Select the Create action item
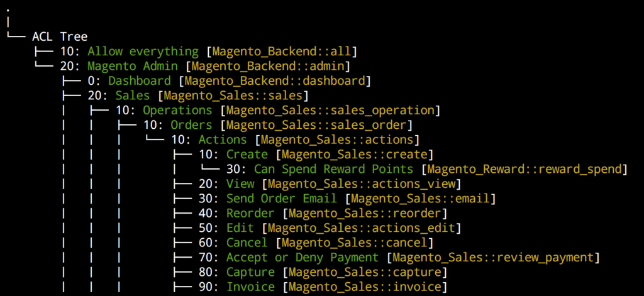Viewport: 644px width, 296px height. click(x=247, y=155)
